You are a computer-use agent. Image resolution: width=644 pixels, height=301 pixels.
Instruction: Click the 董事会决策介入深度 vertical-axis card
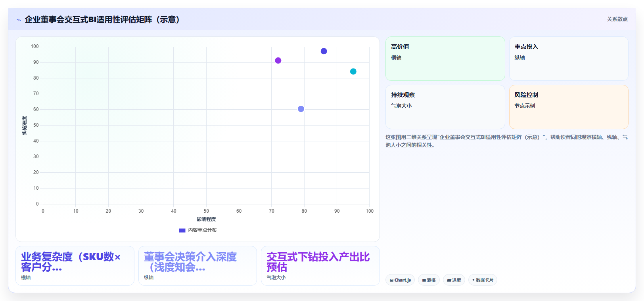(x=197, y=266)
